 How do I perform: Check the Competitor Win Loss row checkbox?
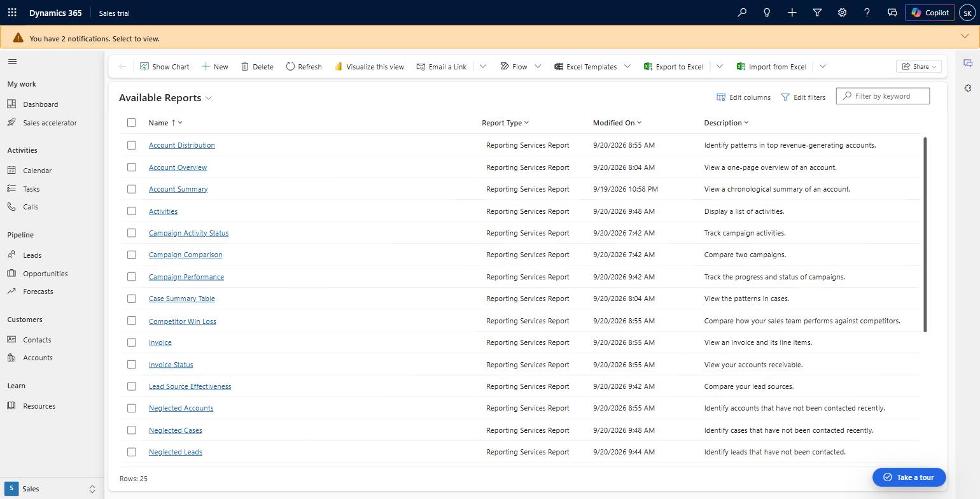click(132, 321)
